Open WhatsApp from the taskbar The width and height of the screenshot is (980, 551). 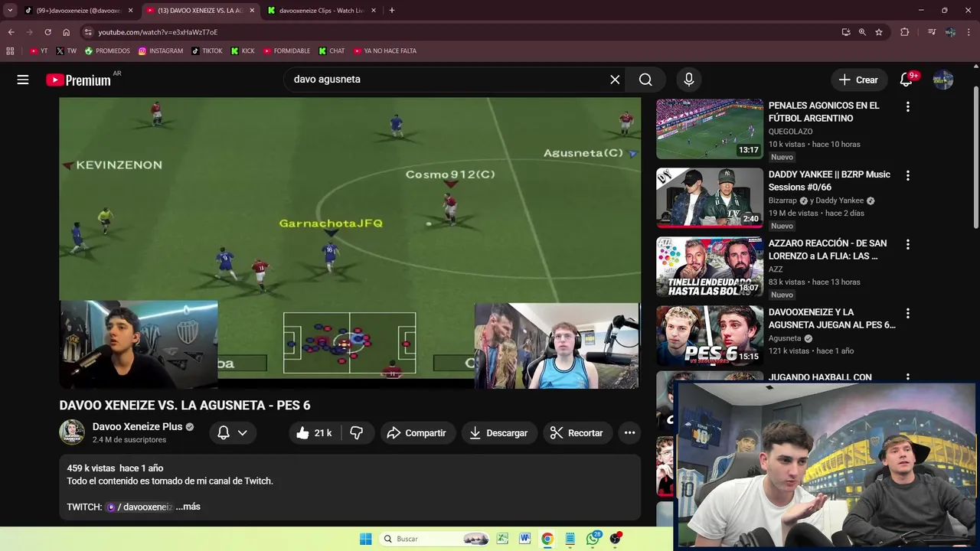[593, 539]
